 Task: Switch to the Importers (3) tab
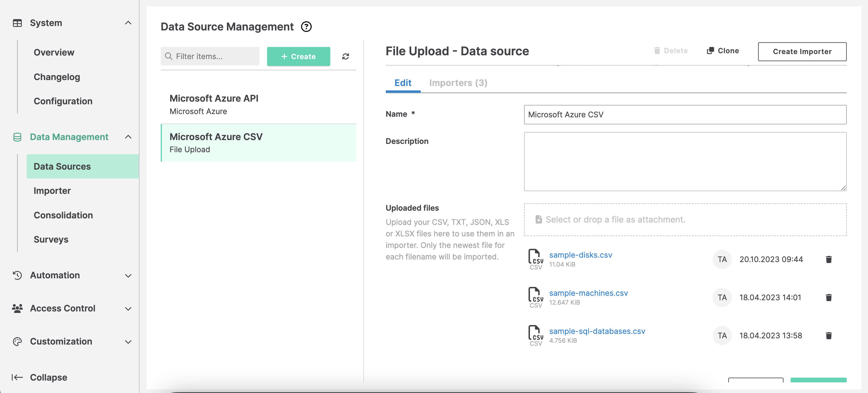point(458,82)
